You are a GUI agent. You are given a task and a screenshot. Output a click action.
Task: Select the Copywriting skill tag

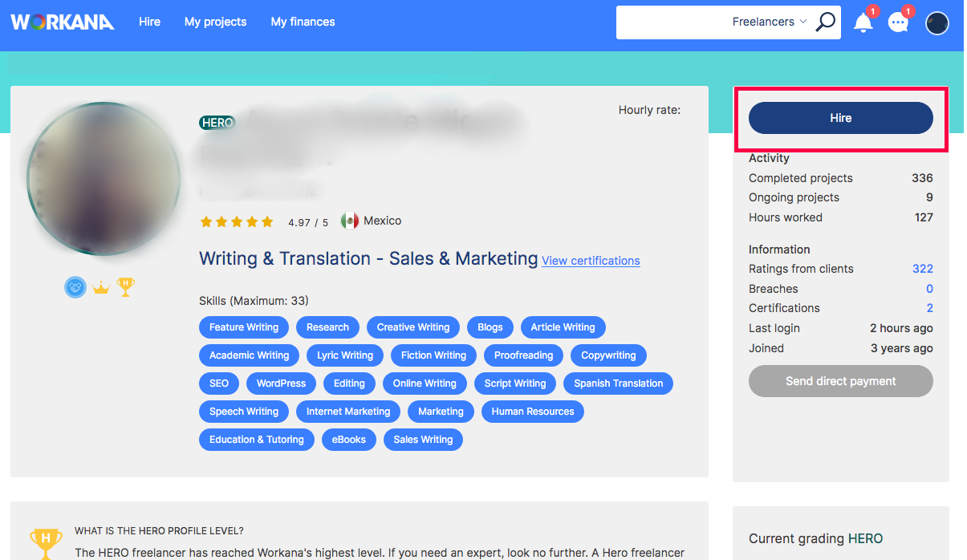click(608, 355)
